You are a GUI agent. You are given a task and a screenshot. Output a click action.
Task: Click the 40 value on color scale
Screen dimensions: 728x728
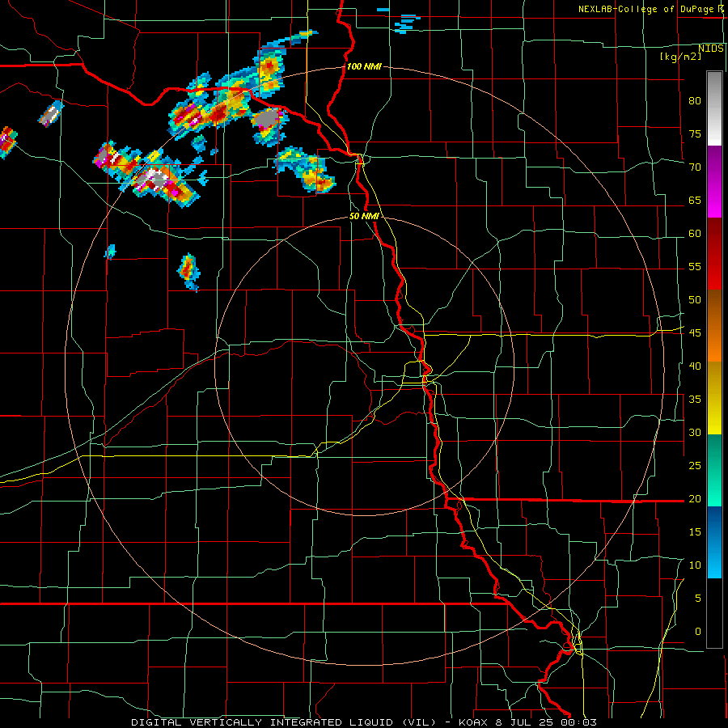click(695, 366)
